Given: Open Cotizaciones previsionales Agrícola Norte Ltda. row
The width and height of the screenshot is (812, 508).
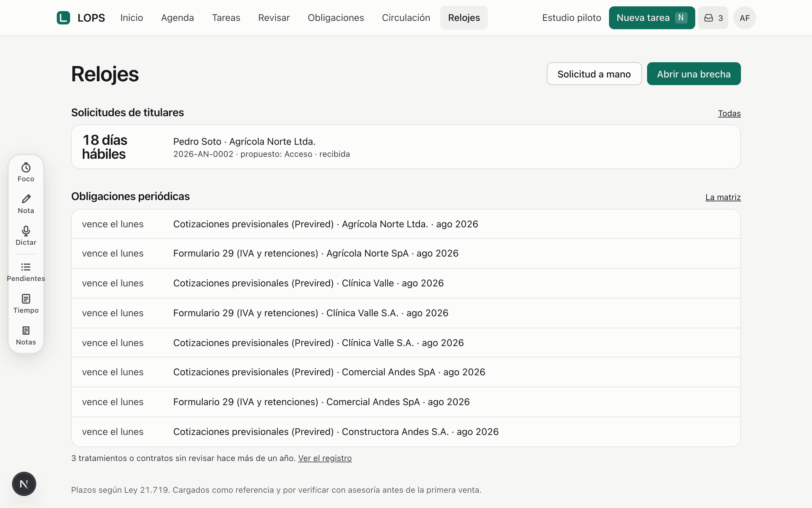Looking at the screenshot, I should (x=406, y=224).
